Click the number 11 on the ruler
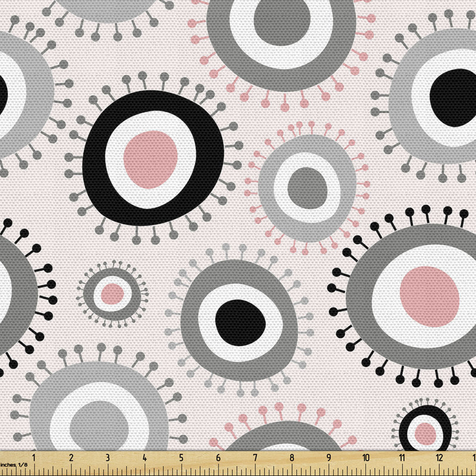This screenshot has width=476, height=476. click(402, 458)
